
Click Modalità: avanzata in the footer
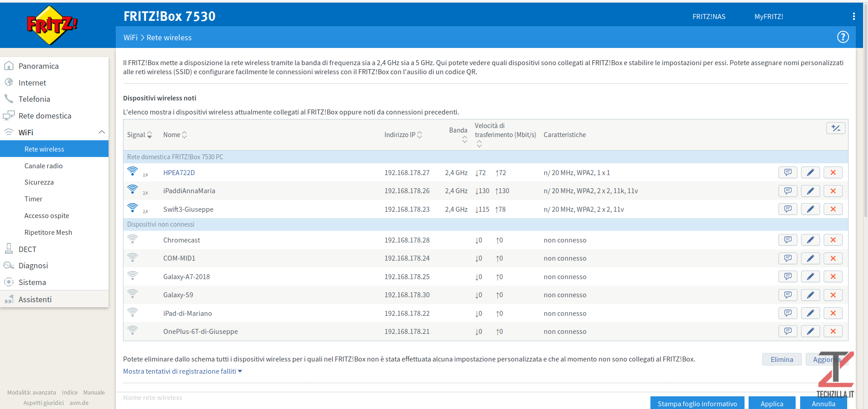[x=32, y=393]
